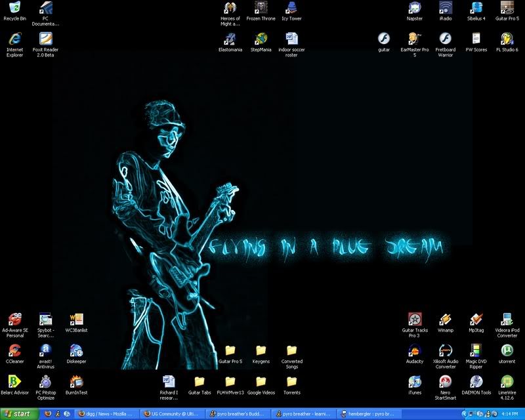The height and width of the screenshot is (420, 525).
Task: Click the guitar flash file icon
Action: (x=384, y=39)
